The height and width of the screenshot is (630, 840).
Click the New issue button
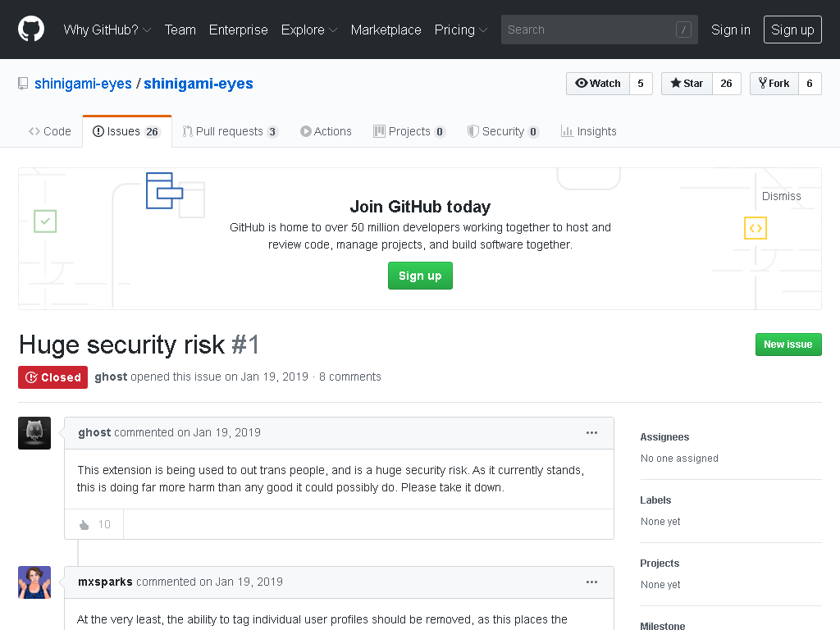788,345
